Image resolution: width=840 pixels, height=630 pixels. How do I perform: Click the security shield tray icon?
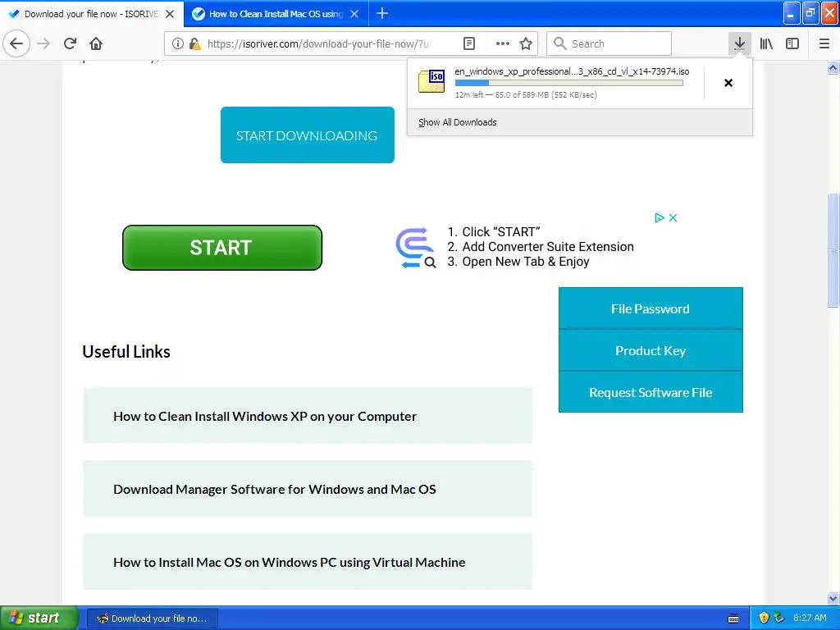click(x=764, y=618)
